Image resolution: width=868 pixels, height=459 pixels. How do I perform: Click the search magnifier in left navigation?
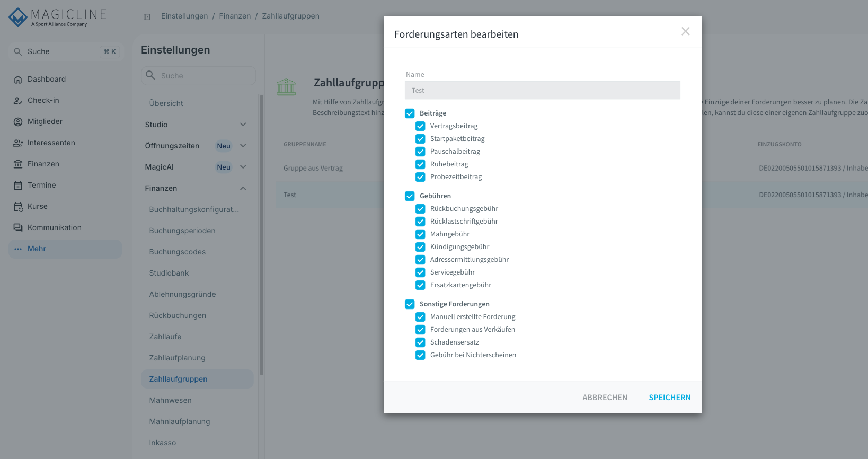pos(18,52)
